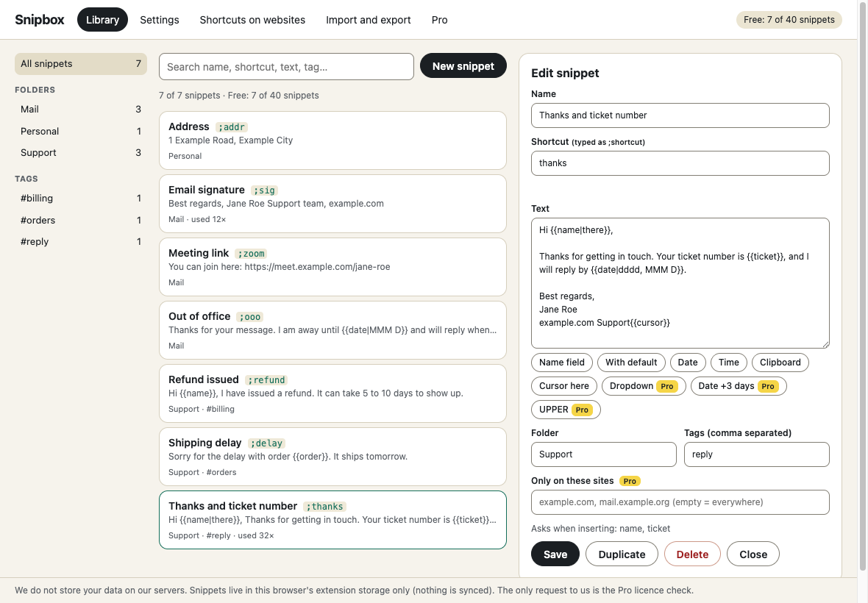Open the Library tab
868x603 pixels.
[102, 20]
